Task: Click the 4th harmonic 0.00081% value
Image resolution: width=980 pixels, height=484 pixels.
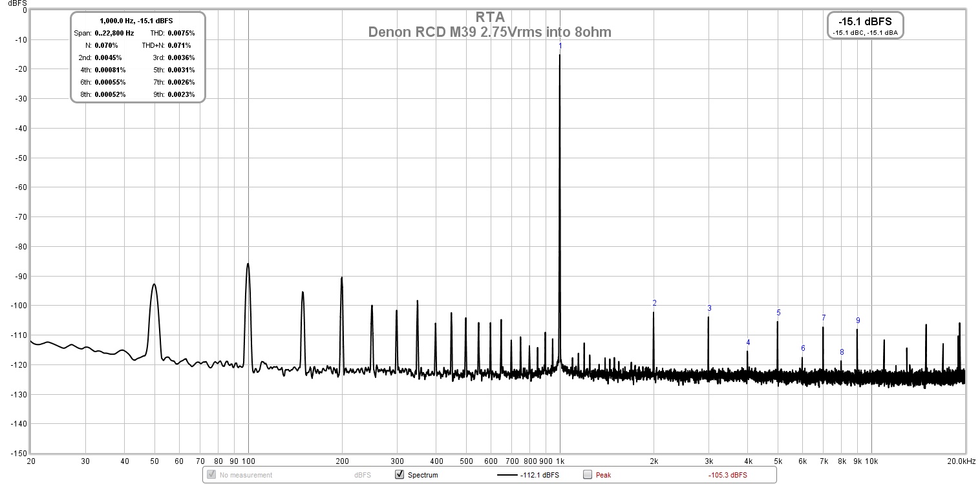Action: [110, 70]
